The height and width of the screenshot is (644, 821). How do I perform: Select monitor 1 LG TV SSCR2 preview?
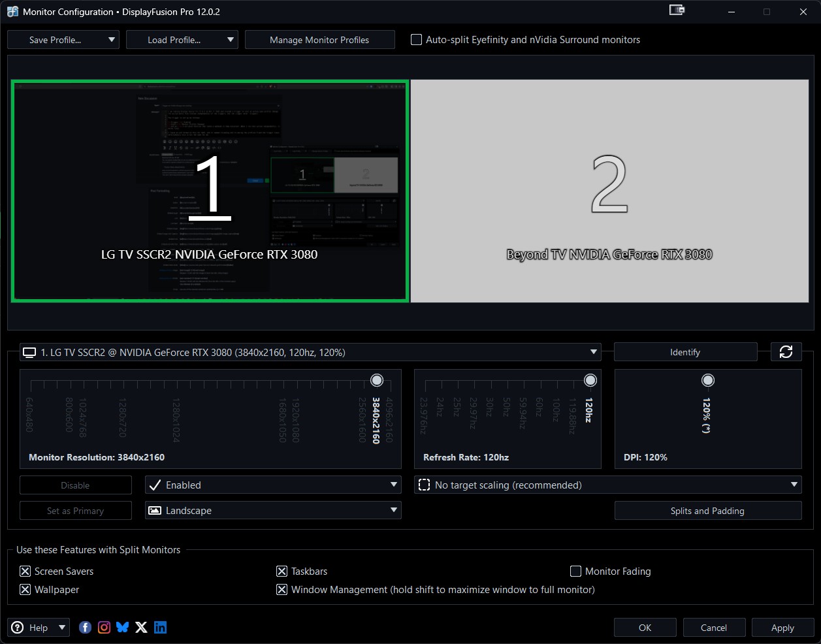coord(210,191)
